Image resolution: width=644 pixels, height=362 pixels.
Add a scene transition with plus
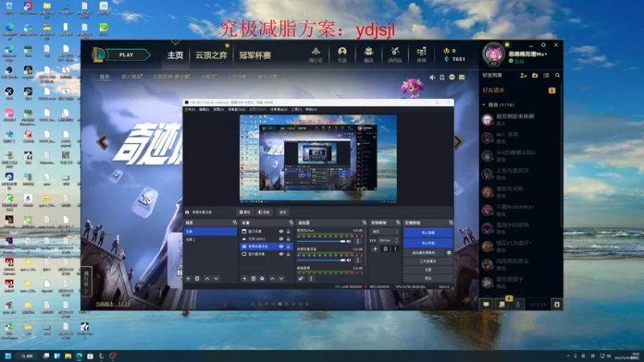tap(375, 249)
